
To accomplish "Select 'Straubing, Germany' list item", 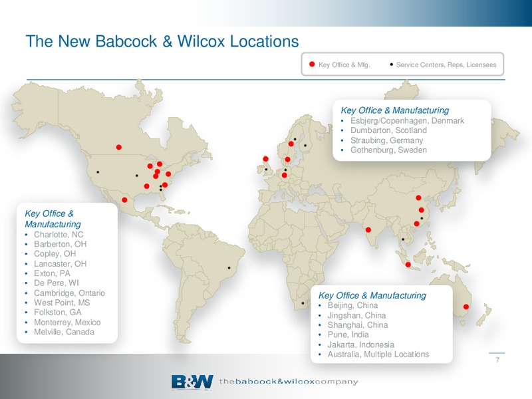I will coord(387,140).
